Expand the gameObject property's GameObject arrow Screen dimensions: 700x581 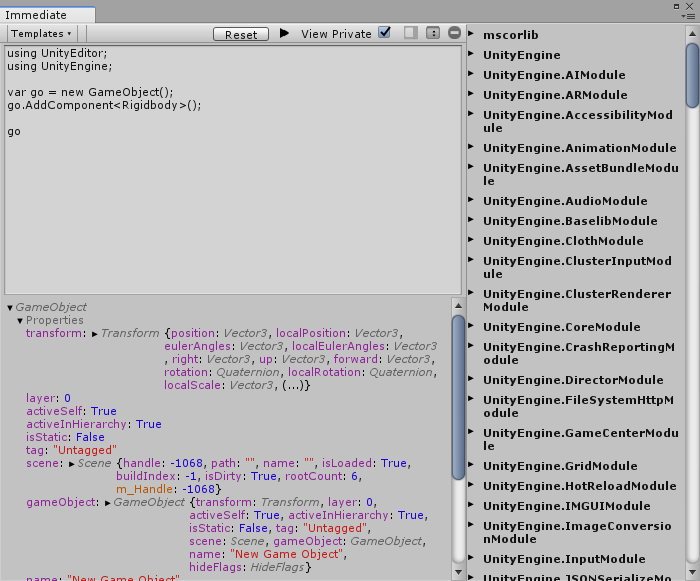pos(108,503)
